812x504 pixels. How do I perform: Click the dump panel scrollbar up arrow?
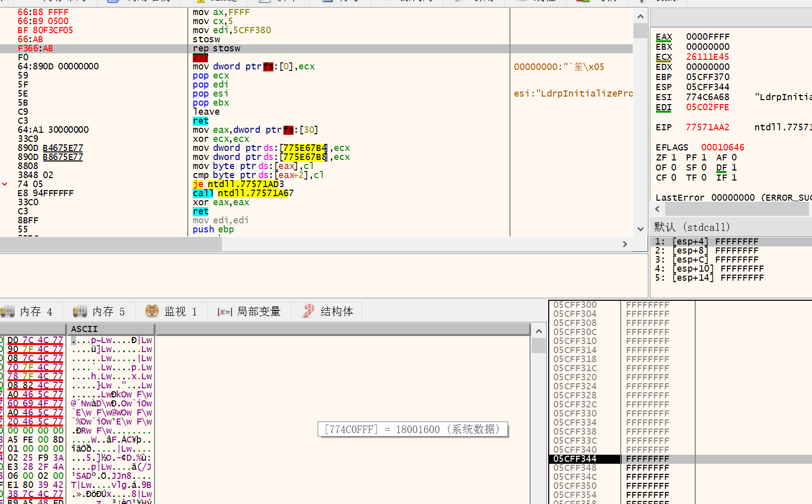click(x=539, y=331)
